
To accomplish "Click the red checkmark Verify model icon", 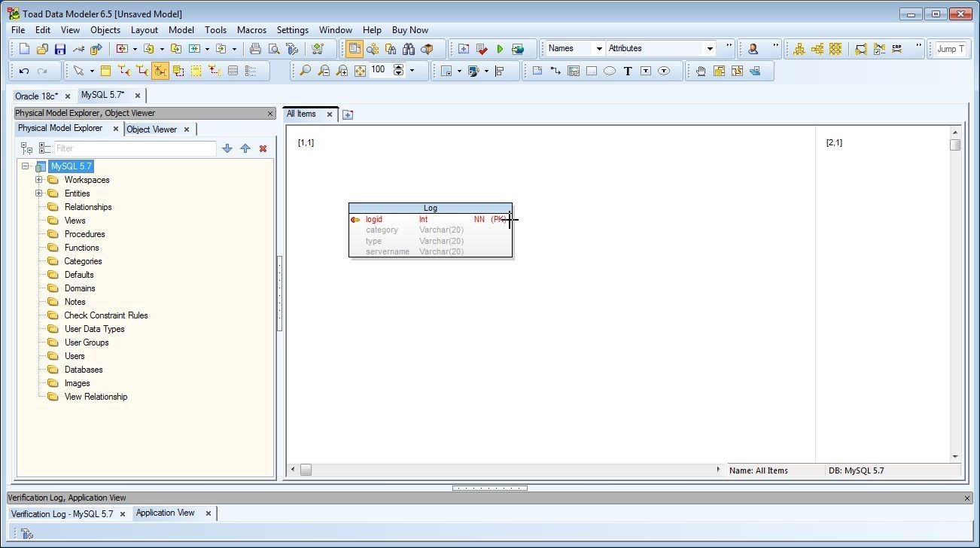I will (482, 49).
